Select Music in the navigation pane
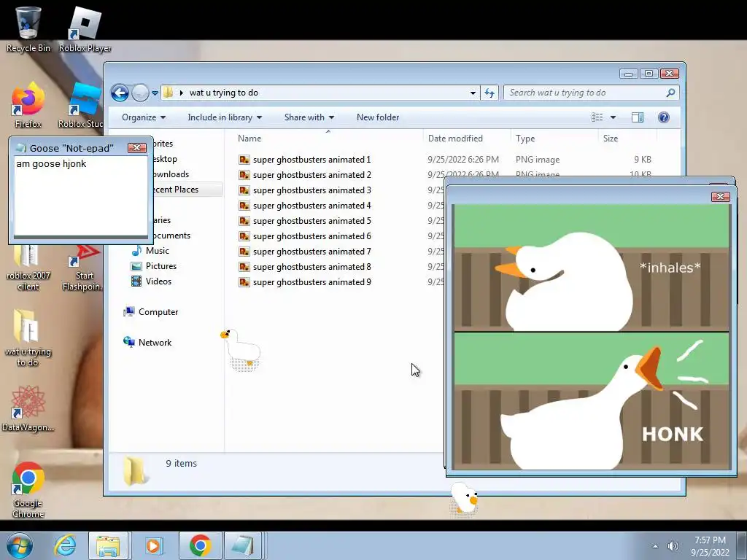 (x=150, y=251)
